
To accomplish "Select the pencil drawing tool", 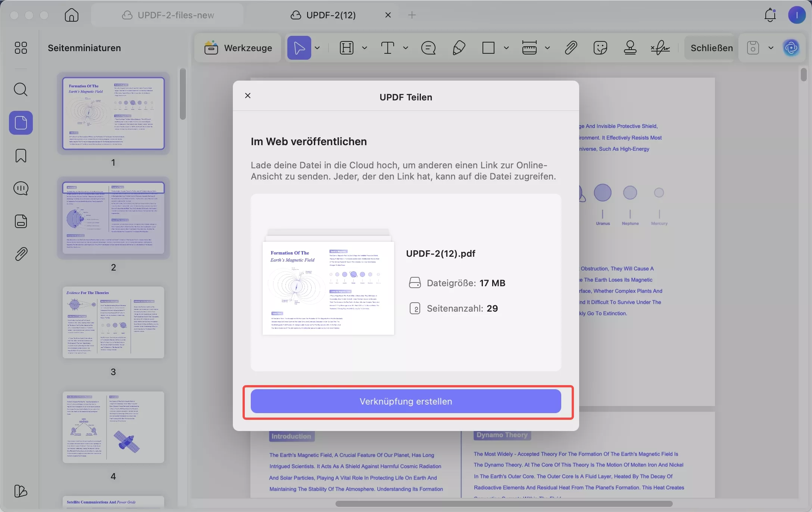I will coord(459,48).
